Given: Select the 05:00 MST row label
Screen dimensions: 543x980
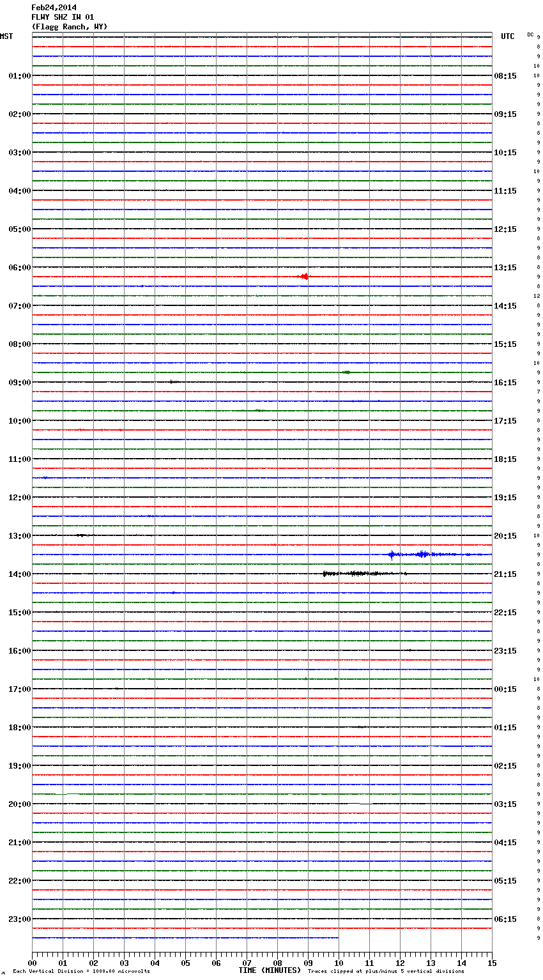Looking at the screenshot, I should [x=19, y=229].
